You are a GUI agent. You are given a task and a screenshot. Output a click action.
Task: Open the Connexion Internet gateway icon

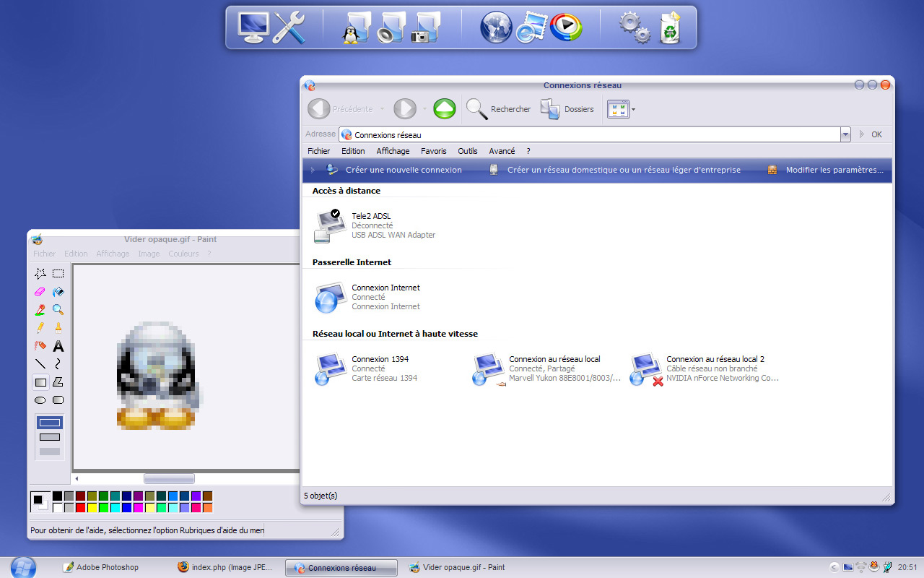click(330, 297)
